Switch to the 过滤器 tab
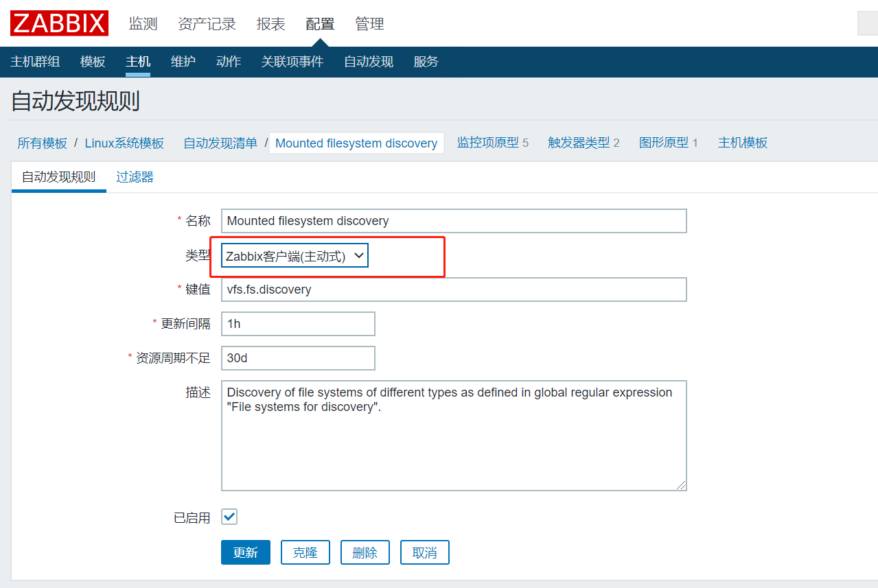Screen dimensions: 878x588 [x=135, y=177]
